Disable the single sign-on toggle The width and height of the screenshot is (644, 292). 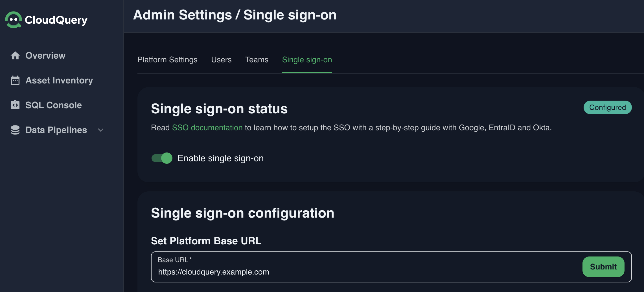pos(162,158)
